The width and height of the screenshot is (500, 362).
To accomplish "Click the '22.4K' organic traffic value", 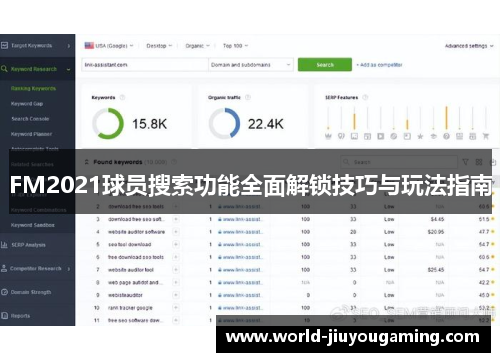I will click(266, 124).
